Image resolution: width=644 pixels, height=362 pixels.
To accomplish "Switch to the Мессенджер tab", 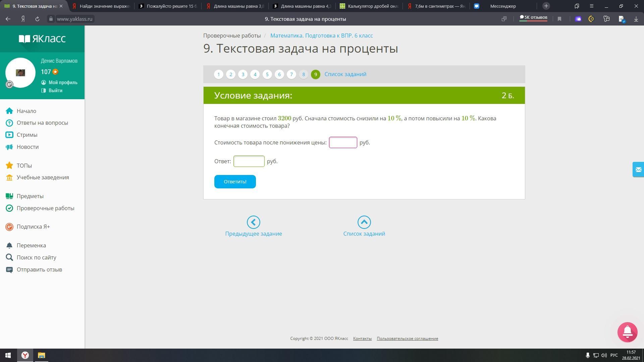I will (x=503, y=6).
